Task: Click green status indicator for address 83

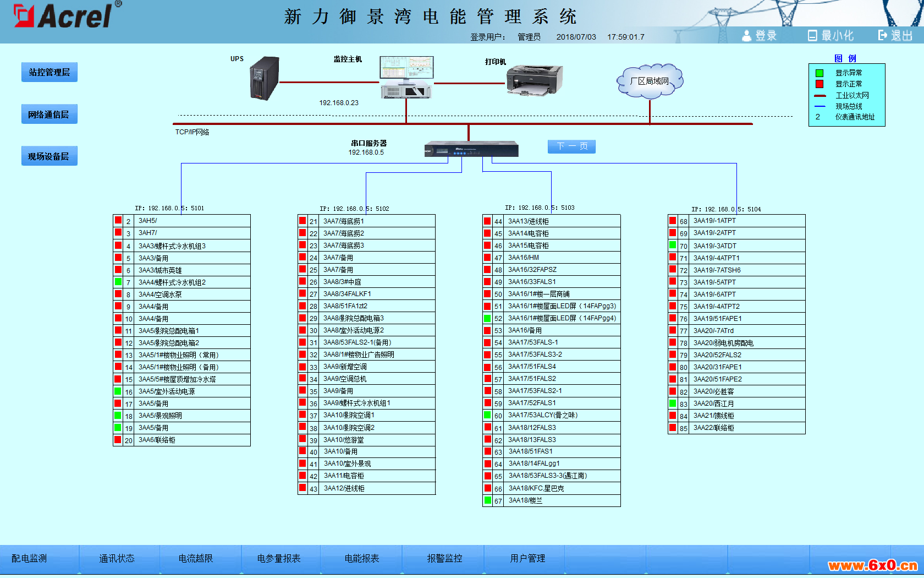Action: (x=673, y=403)
